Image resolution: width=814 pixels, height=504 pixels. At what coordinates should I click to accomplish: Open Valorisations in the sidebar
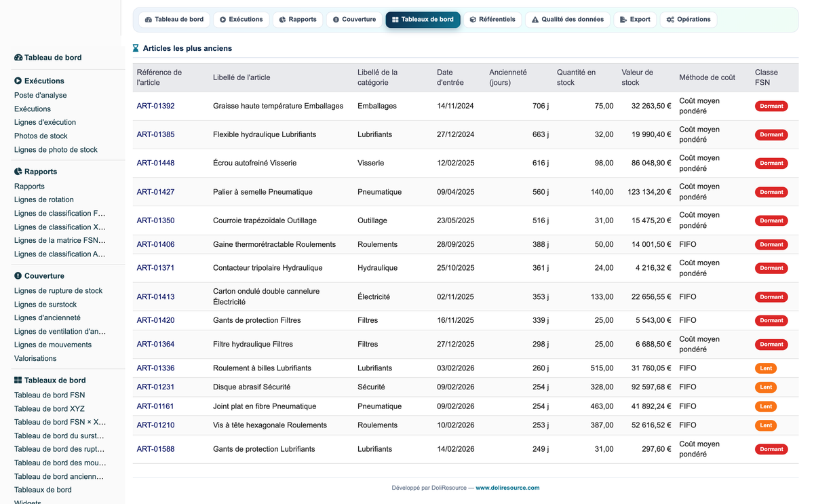point(35,359)
